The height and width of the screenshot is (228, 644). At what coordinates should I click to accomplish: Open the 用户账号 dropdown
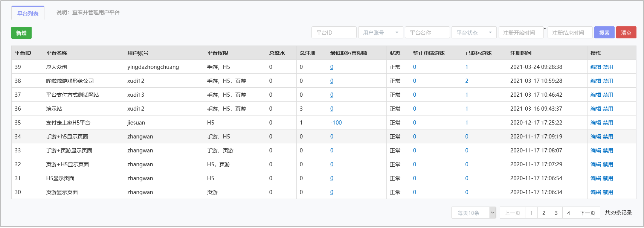coord(380,32)
